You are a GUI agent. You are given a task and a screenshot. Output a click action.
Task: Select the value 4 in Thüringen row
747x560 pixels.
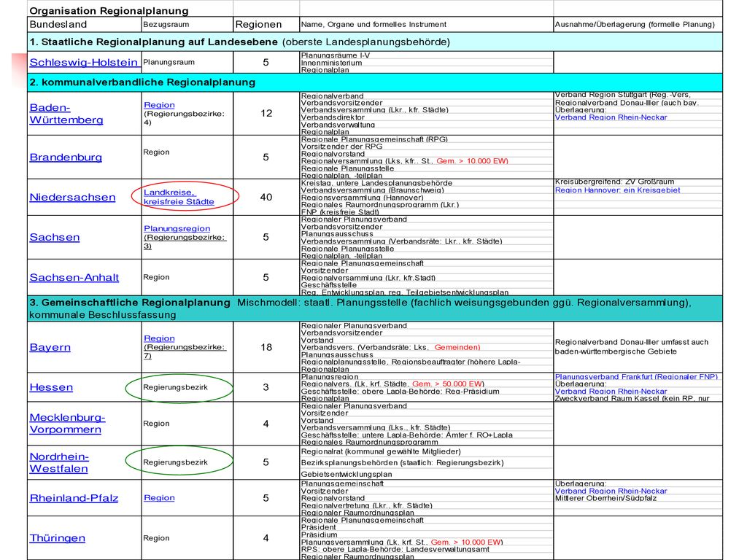coord(266,538)
